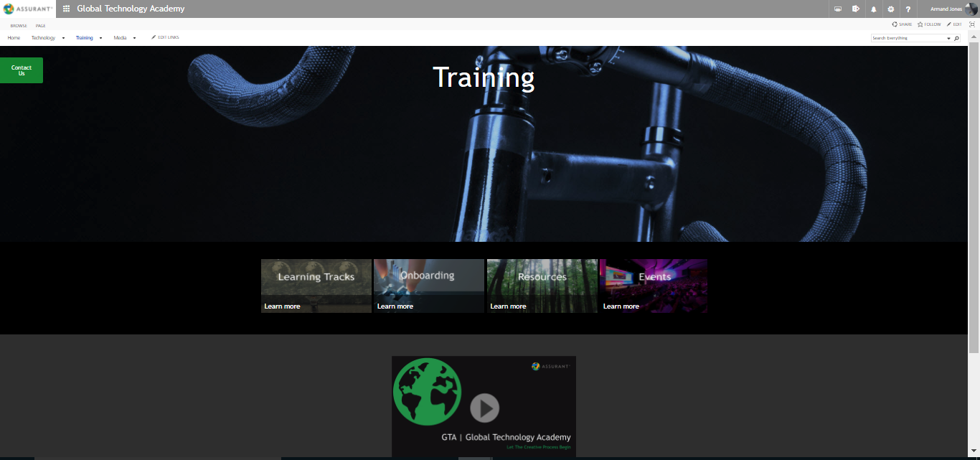Play the GTA video
This screenshot has width=980, height=460.
point(485,408)
